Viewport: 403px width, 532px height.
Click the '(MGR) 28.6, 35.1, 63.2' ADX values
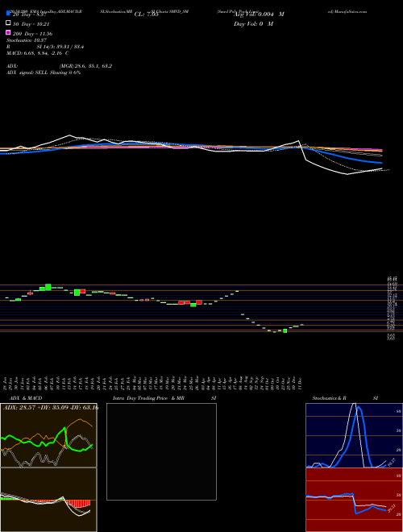click(x=85, y=66)
